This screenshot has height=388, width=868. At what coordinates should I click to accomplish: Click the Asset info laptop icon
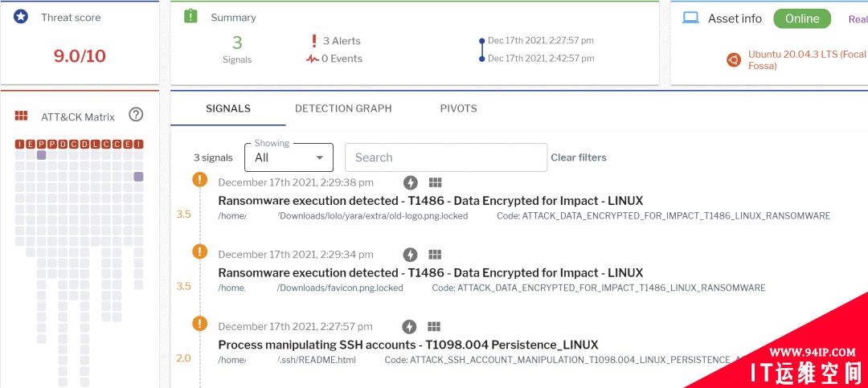coord(690,18)
